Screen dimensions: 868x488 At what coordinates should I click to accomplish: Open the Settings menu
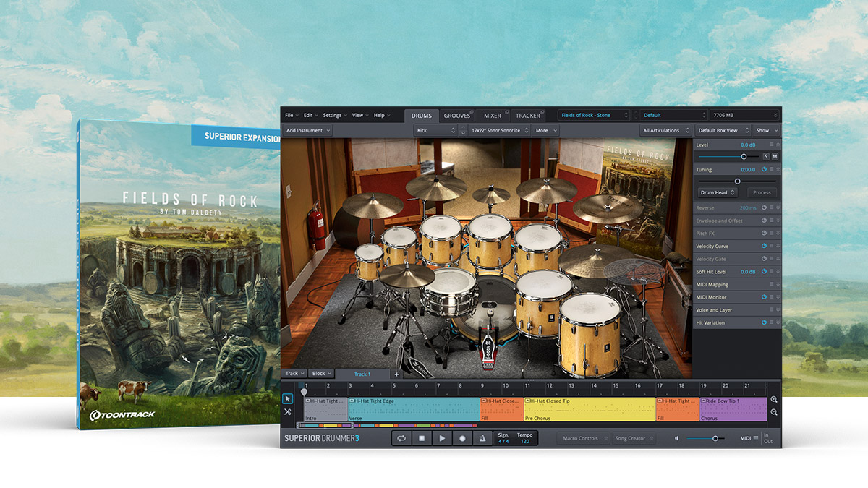click(335, 116)
